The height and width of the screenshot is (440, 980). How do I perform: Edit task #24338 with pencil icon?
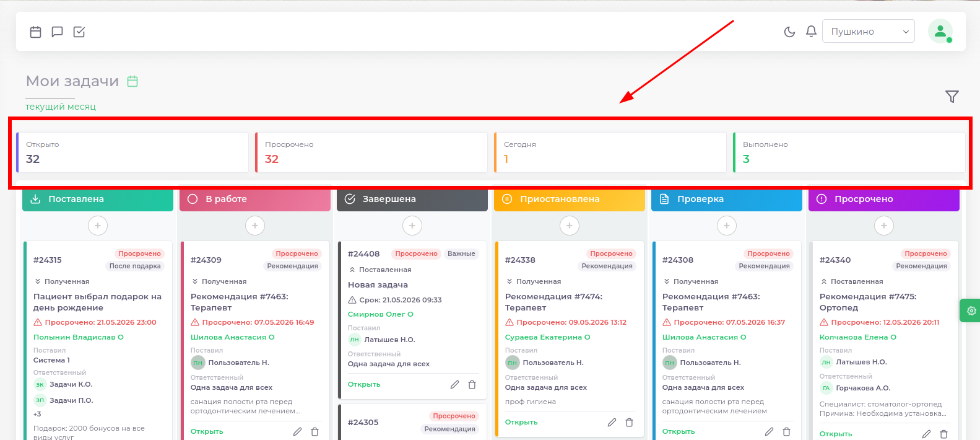pos(612,422)
